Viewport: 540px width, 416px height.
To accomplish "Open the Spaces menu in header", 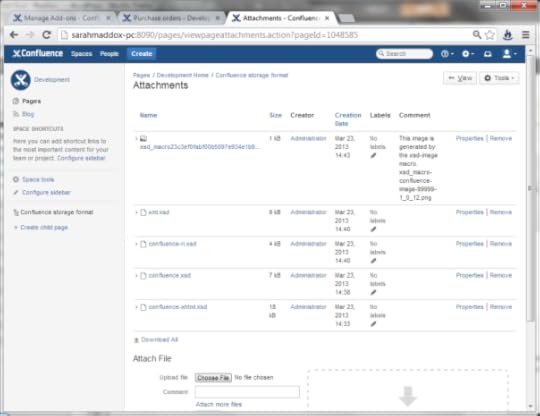I will [x=82, y=54].
